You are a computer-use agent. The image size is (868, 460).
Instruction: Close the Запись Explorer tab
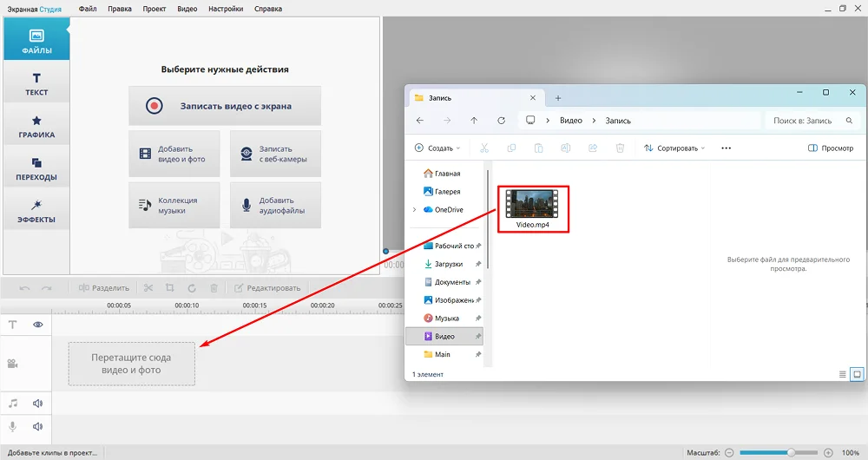533,98
